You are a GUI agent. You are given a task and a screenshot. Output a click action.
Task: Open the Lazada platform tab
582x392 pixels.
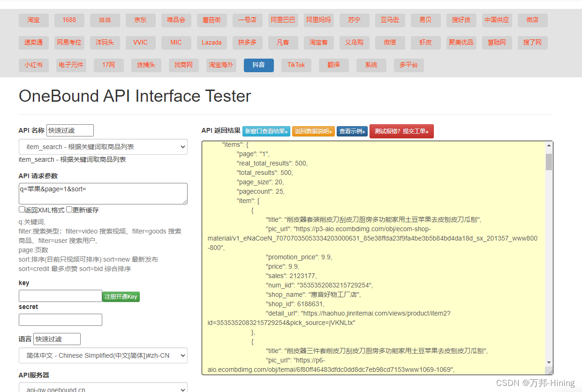click(212, 43)
